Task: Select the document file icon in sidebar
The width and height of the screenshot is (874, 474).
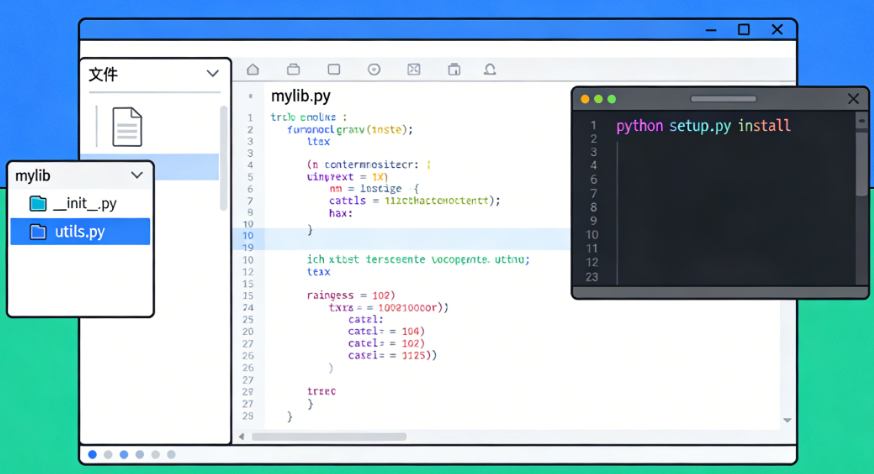Action: coord(127,127)
